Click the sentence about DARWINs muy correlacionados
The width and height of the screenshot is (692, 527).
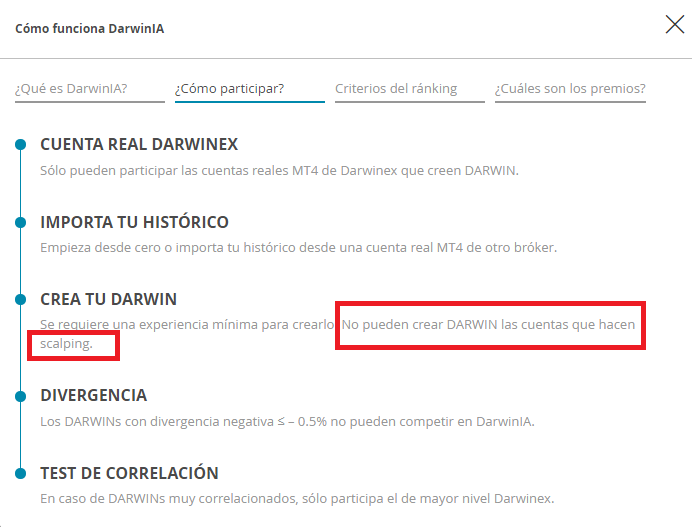pos(297,499)
